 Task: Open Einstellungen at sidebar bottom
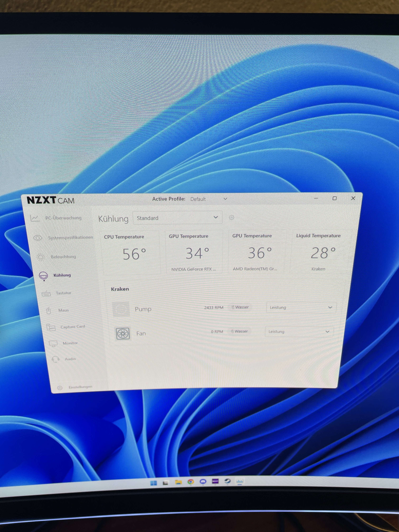tap(80, 387)
